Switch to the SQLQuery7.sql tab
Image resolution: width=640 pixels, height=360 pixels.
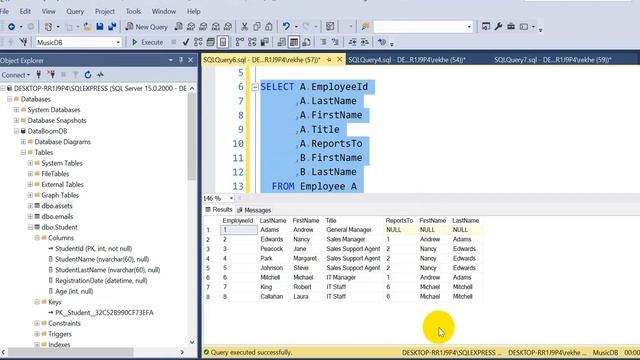pyautogui.click(x=553, y=60)
